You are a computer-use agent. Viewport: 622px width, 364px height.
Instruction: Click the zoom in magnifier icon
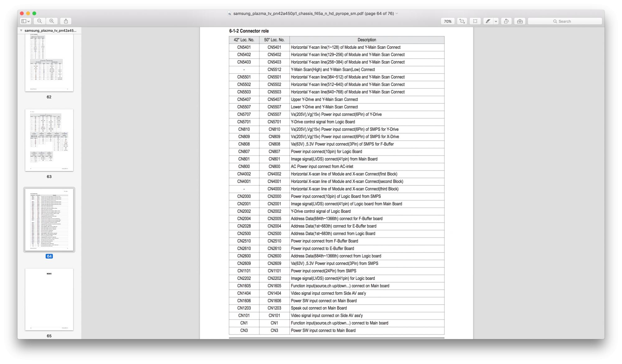52,21
